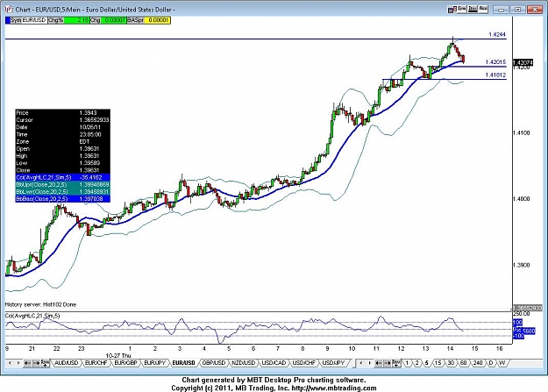Click the 1.4244 resistance line label

coord(497,34)
